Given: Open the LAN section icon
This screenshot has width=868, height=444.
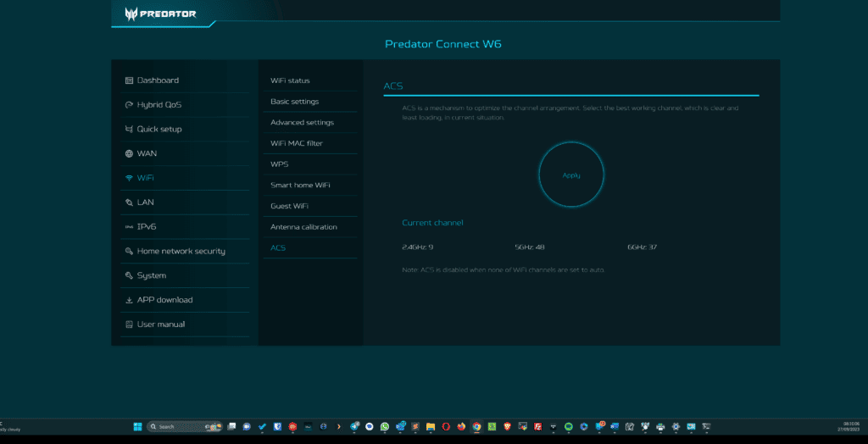Looking at the screenshot, I should click(129, 203).
